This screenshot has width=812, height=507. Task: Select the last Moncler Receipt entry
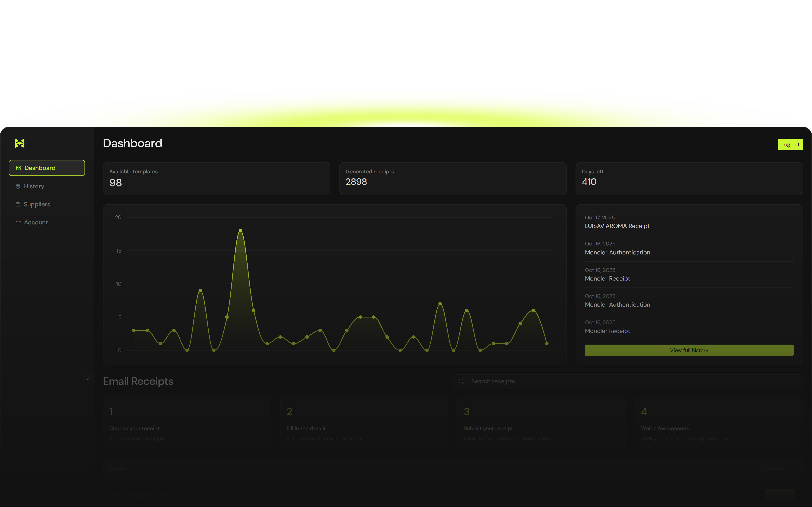coord(607,331)
